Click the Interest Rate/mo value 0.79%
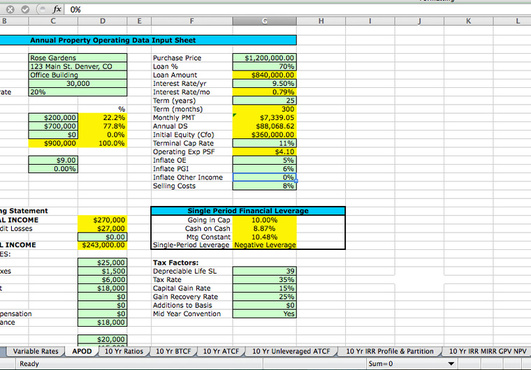This screenshot has width=531, height=370. pos(264,92)
